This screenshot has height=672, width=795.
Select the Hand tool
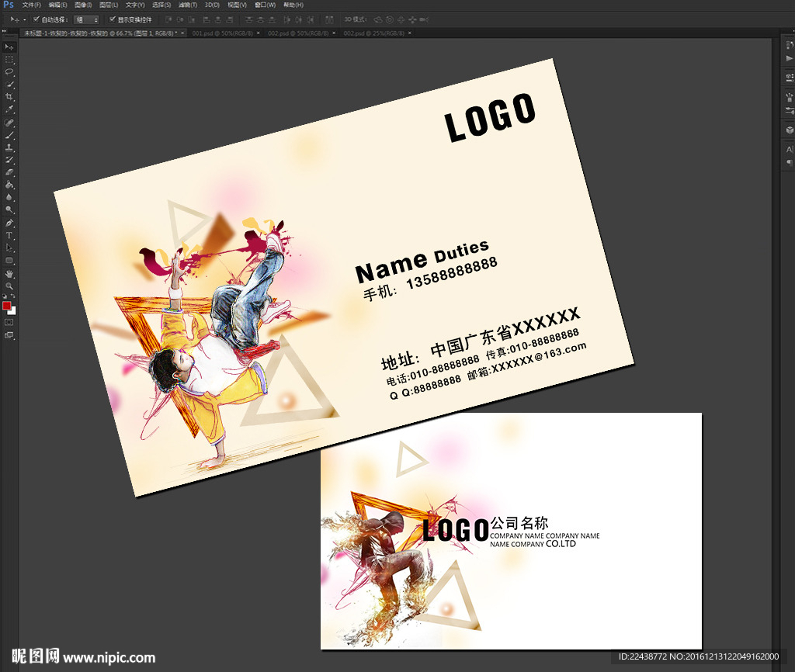coord(9,274)
